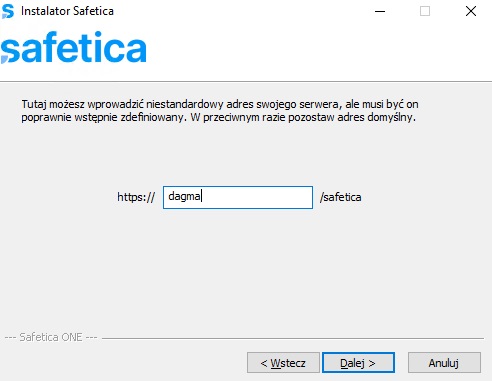The width and height of the screenshot is (492, 381).
Task: Cancel the installation with Anuluj
Action: coord(444,363)
